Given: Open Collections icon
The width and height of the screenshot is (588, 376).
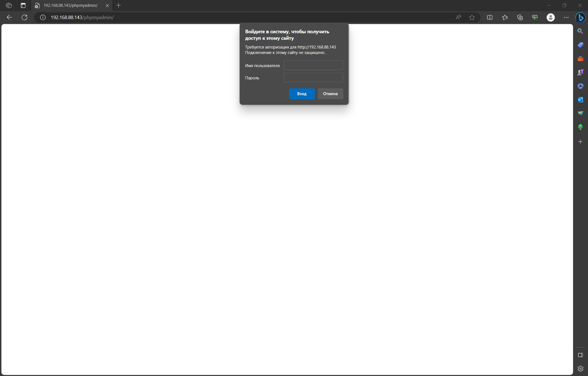Looking at the screenshot, I should [x=520, y=17].
